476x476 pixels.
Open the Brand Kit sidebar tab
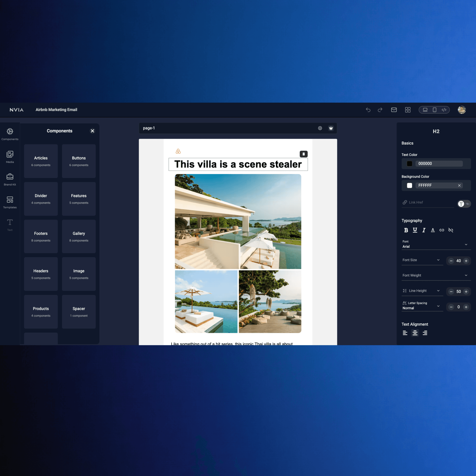pos(10,180)
